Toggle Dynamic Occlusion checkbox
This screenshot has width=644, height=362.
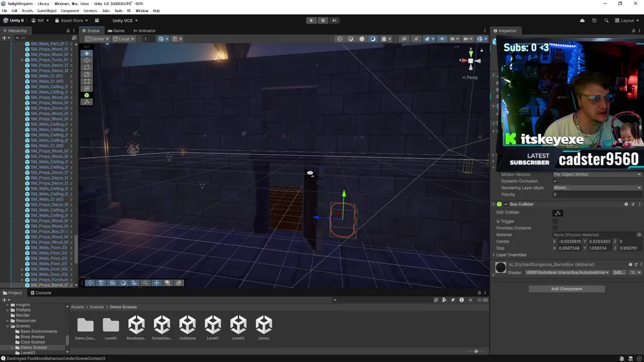point(555,181)
